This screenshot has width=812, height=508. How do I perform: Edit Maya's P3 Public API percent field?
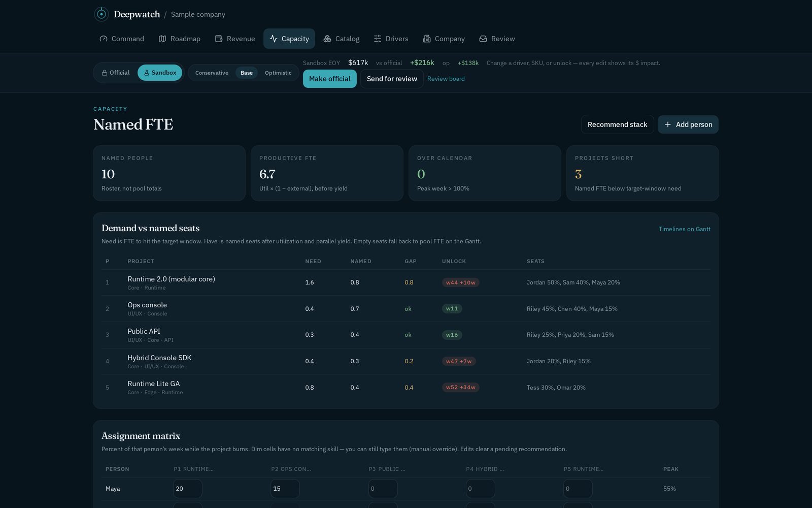click(383, 489)
